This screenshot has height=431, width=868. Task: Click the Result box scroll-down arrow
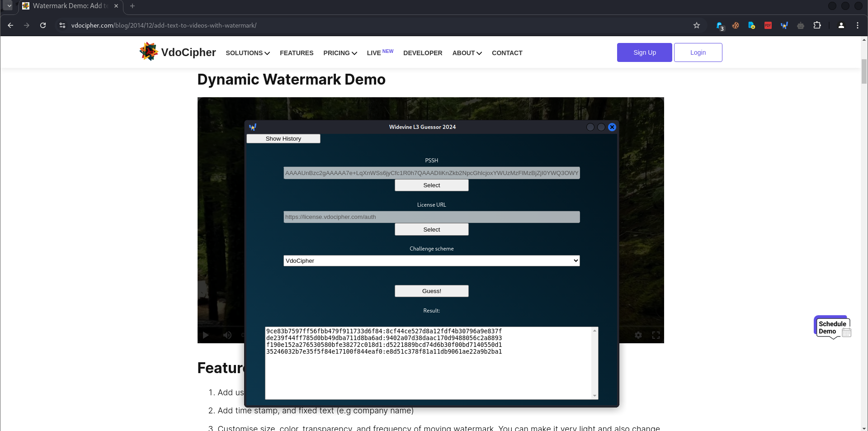click(x=594, y=396)
